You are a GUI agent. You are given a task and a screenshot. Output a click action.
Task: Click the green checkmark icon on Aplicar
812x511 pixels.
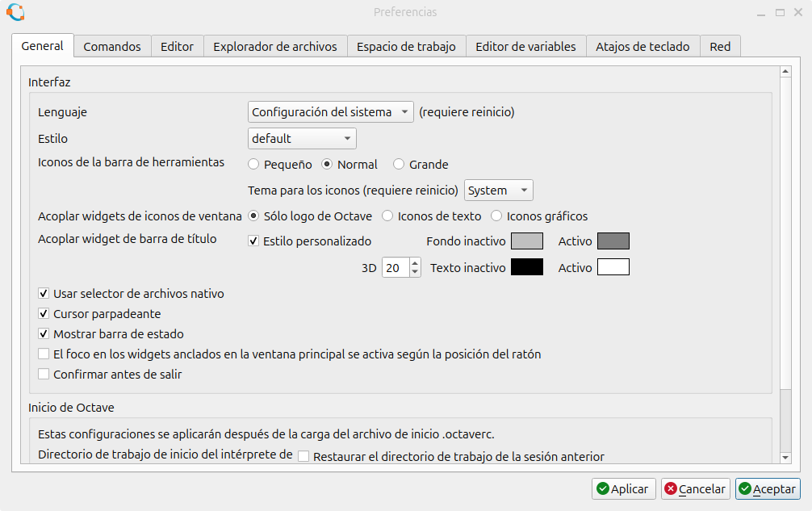pos(602,489)
